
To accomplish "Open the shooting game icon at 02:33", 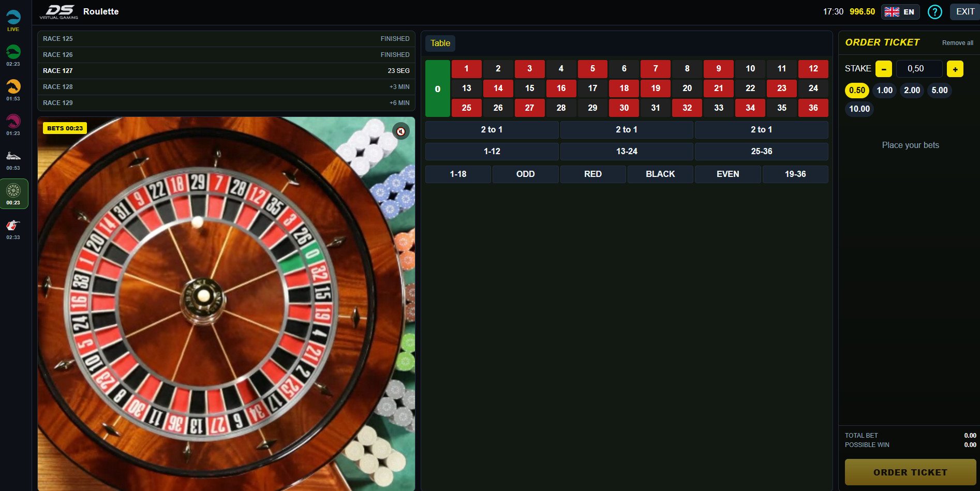I will 13,229.
